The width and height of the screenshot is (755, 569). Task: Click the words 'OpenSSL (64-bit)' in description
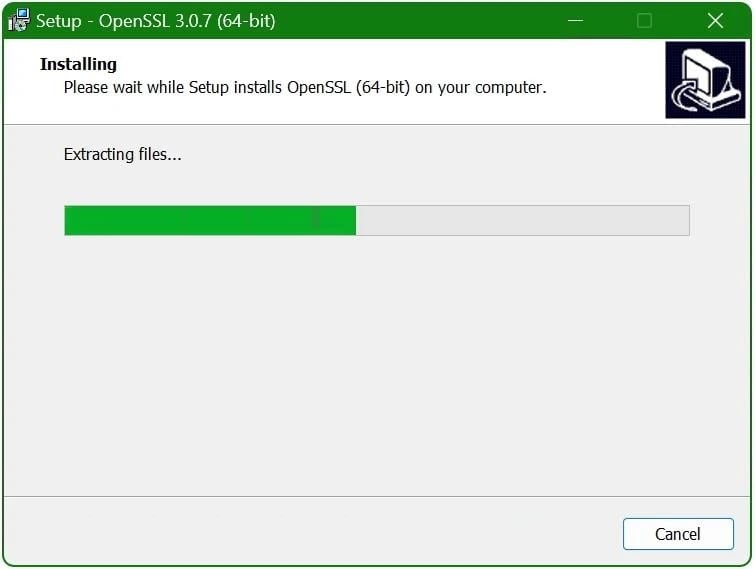(x=349, y=88)
